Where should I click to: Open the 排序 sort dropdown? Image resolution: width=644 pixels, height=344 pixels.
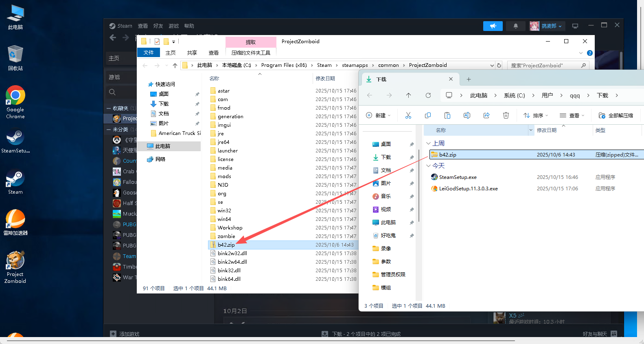(x=536, y=115)
